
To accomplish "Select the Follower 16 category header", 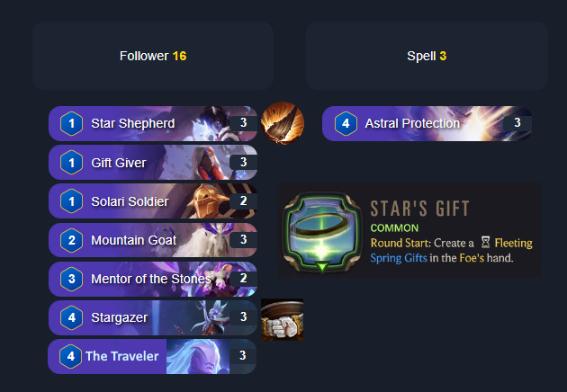I will click(153, 56).
